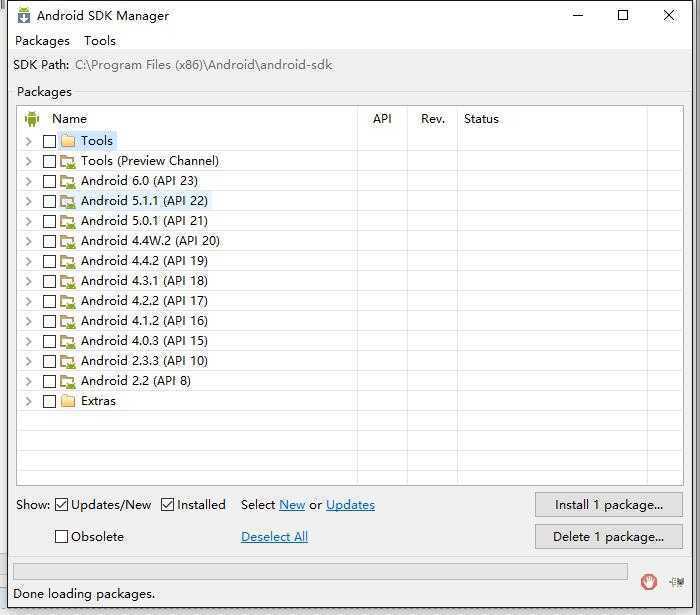Open the Packages menu
The width and height of the screenshot is (700, 615).
pos(42,41)
